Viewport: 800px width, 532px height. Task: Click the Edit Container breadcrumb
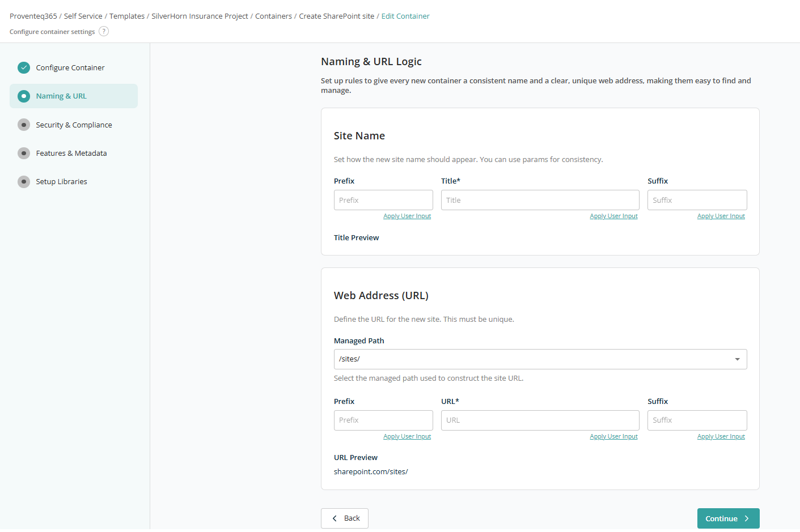point(405,16)
